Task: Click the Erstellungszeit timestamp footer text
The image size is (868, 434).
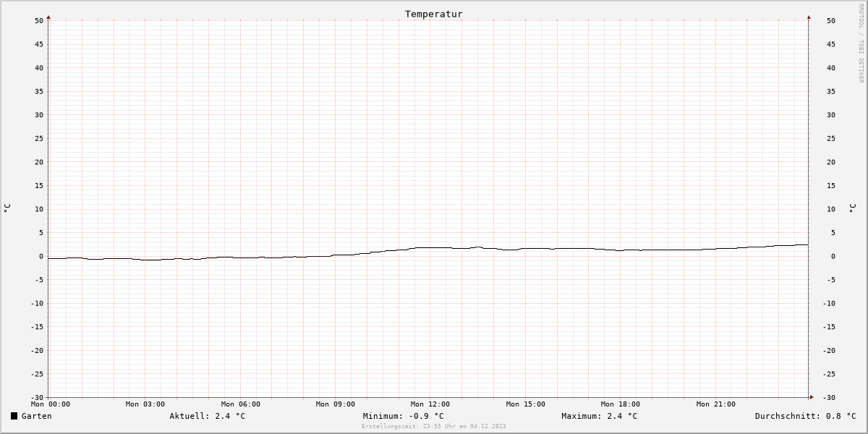Action: point(434,426)
